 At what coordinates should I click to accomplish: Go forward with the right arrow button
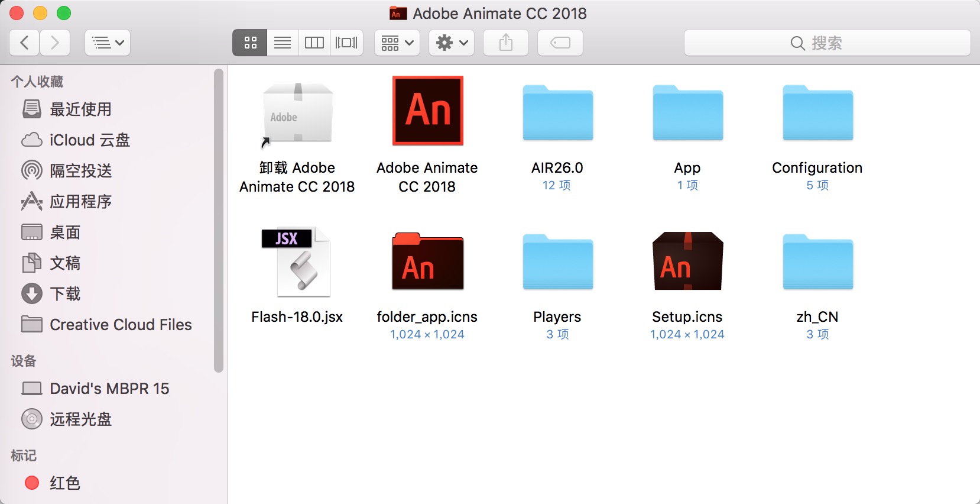[x=55, y=43]
